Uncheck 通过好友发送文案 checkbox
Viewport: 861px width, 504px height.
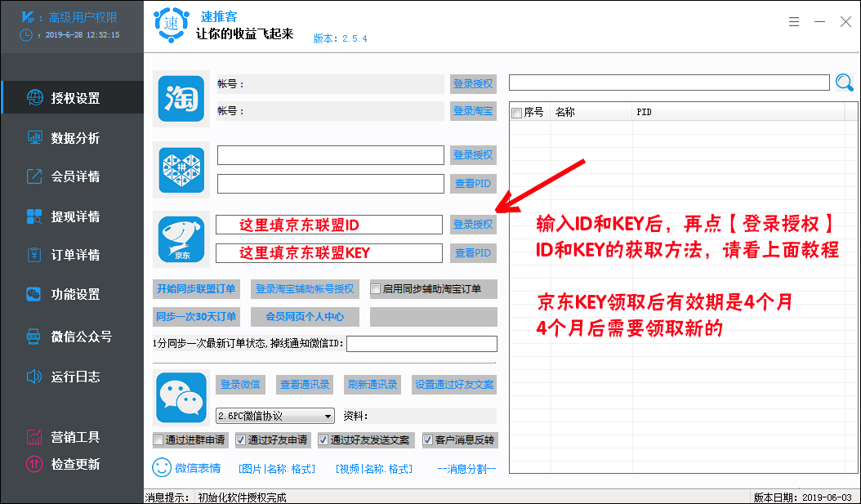[x=323, y=439]
